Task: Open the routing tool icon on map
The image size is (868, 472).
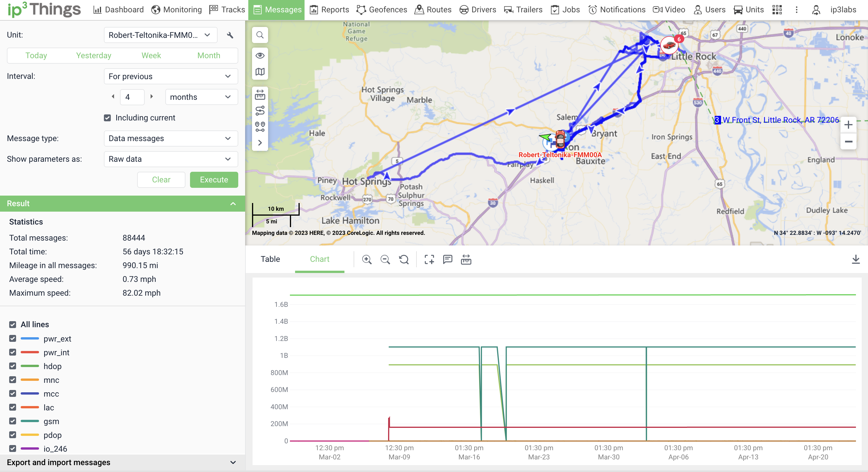Action: 260,110
